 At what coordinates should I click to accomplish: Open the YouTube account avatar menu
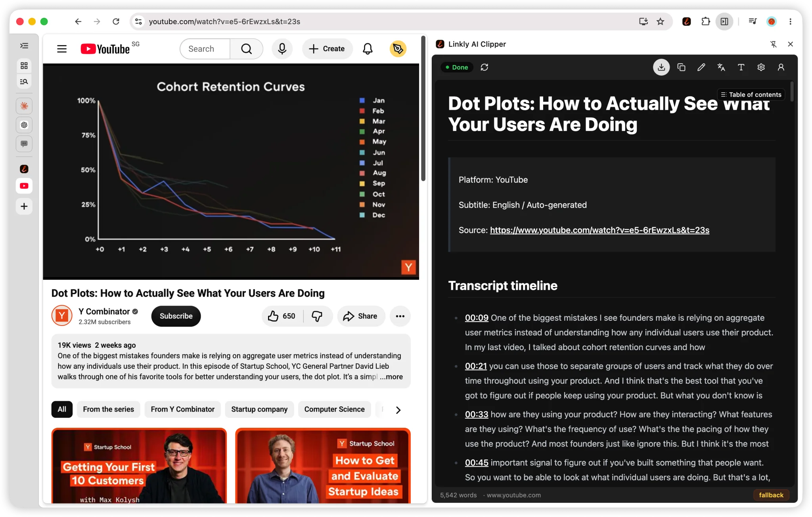pyautogui.click(x=398, y=49)
